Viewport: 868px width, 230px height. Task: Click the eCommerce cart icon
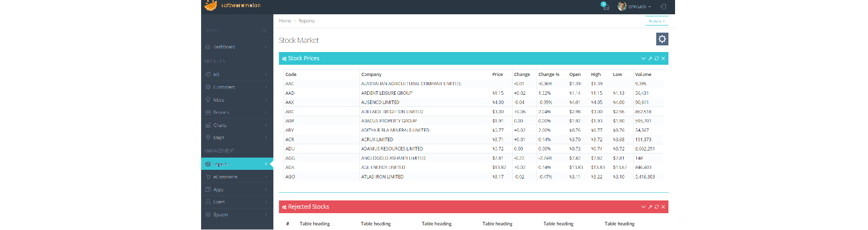coord(208,177)
